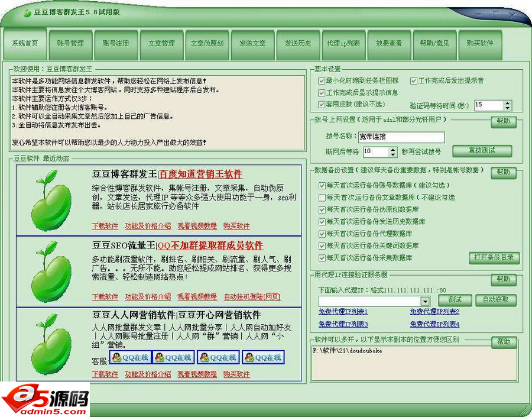Open the 系统首页 tab
The image size is (532, 417).
point(25,44)
